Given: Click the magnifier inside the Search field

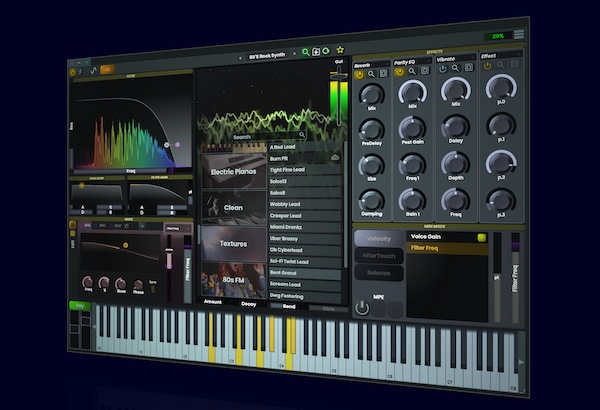Looking at the screenshot, I should coord(302,135).
